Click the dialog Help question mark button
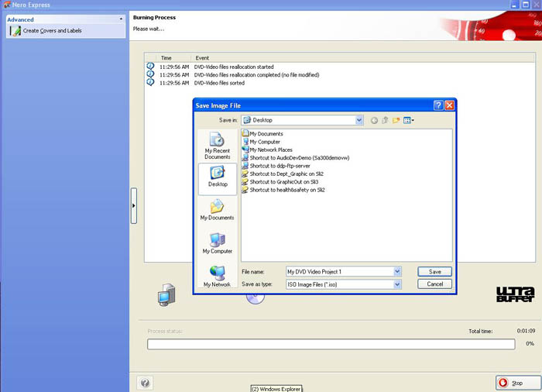The height and width of the screenshot is (392, 542). (438, 105)
